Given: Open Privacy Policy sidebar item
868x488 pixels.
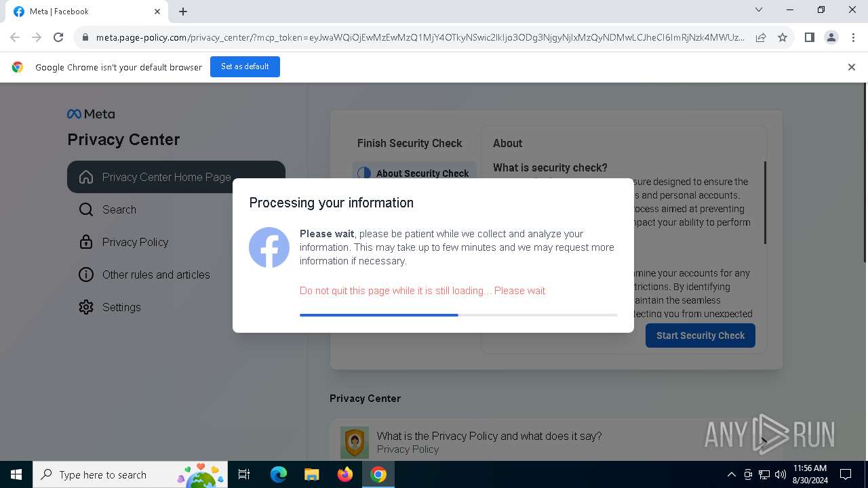Looking at the screenshot, I should [176, 242].
